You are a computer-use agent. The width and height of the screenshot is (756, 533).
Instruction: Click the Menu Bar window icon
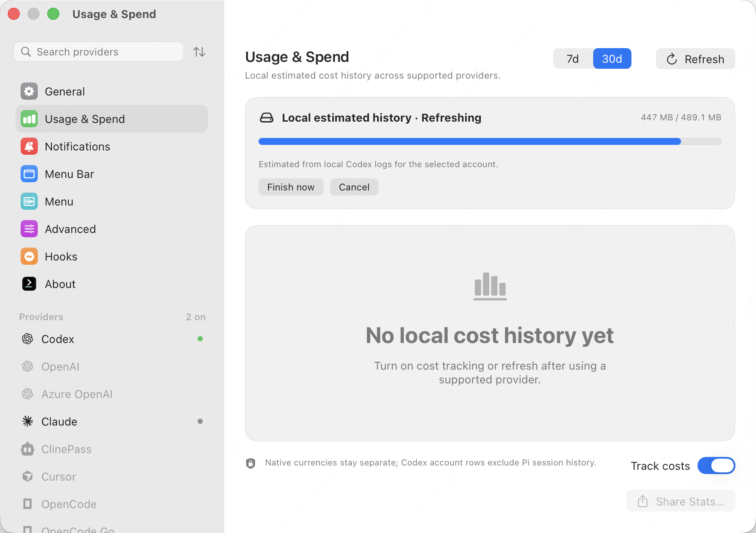(x=29, y=174)
